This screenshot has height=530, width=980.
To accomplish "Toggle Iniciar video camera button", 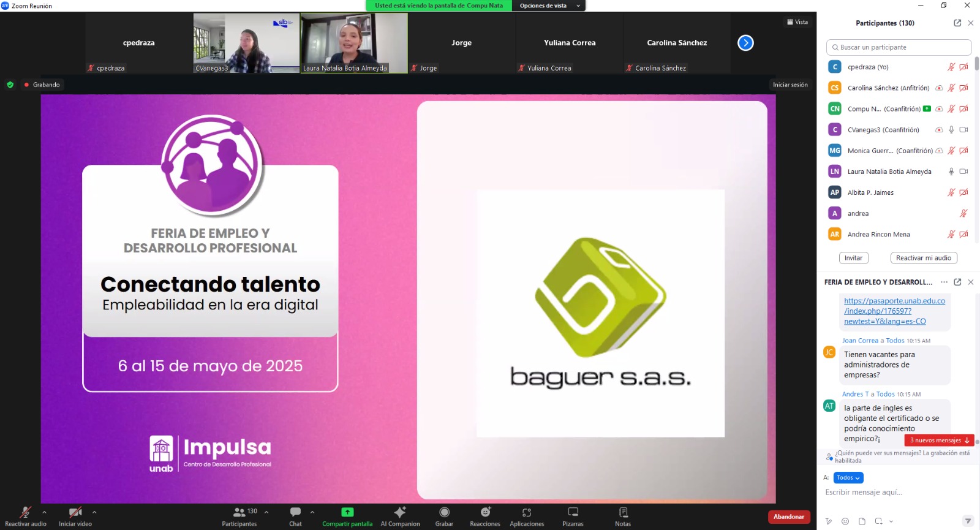I will (x=75, y=513).
